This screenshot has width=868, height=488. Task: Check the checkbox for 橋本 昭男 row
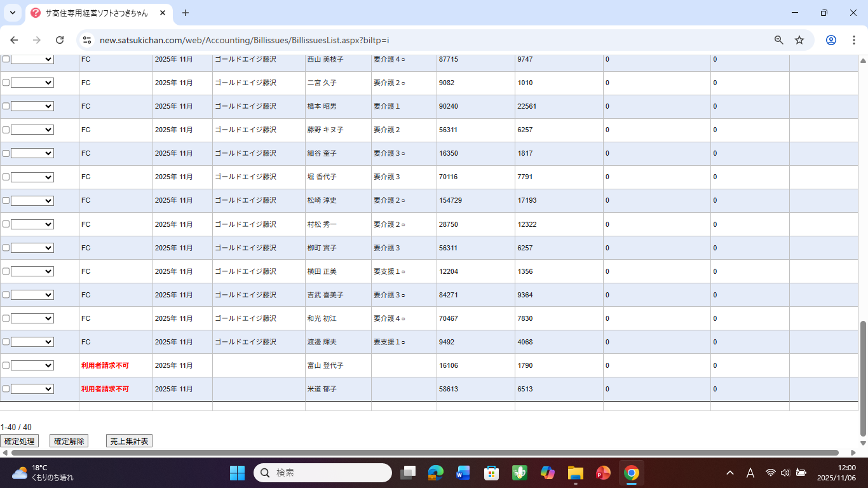click(x=6, y=106)
